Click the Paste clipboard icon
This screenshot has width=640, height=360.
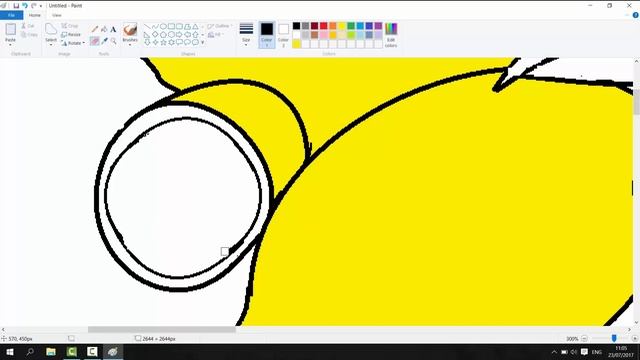pyautogui.click(x=11, y=29)
